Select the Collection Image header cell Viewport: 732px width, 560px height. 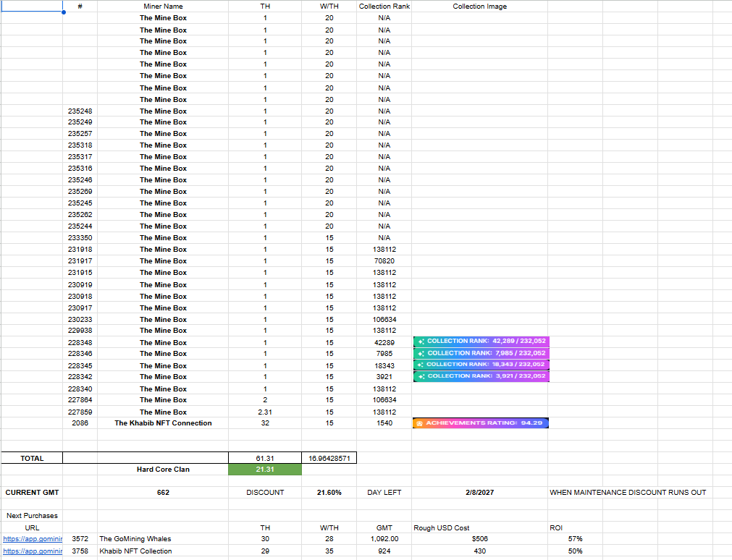(x=479, y=7)
